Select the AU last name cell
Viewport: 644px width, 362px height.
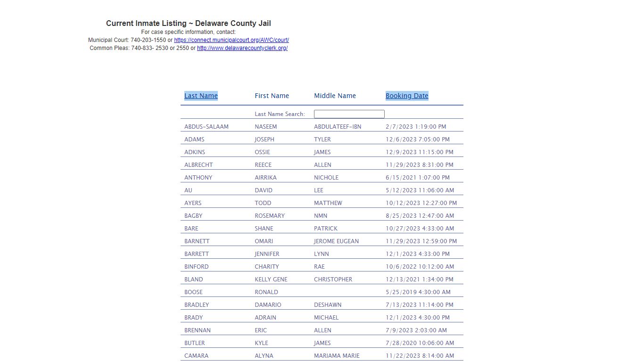pyautogui.click(x=188, y=190)
